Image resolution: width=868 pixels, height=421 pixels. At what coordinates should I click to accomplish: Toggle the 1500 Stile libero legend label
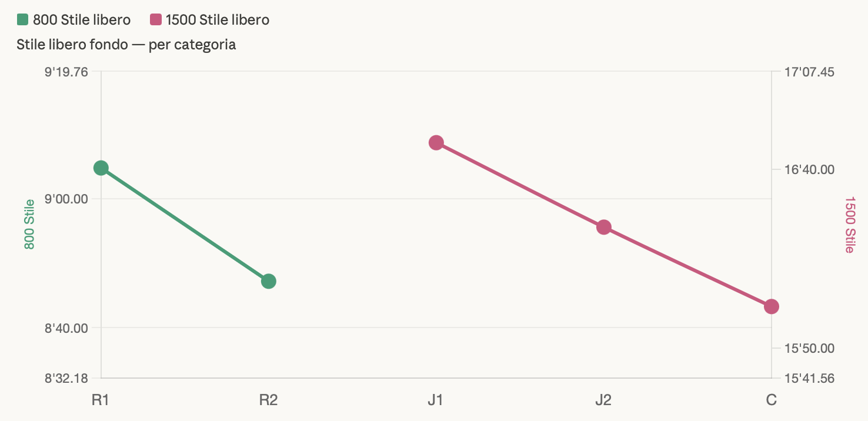(x=217, y=20)
